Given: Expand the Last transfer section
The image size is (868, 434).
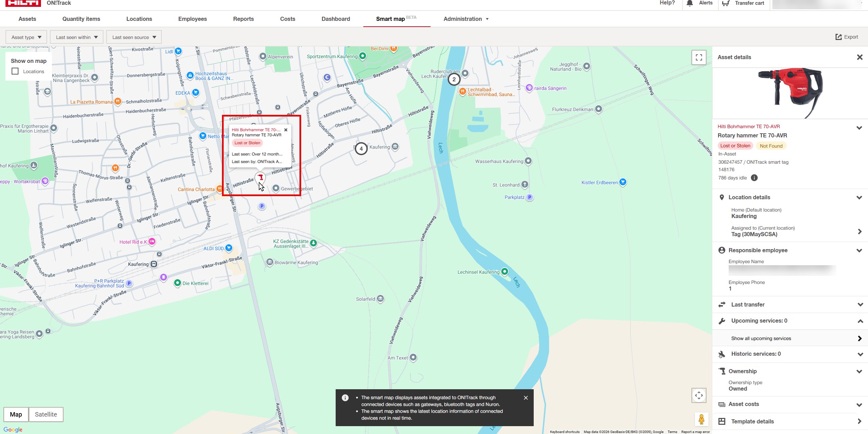Looking at the screenshot, I should pos(860,304).
